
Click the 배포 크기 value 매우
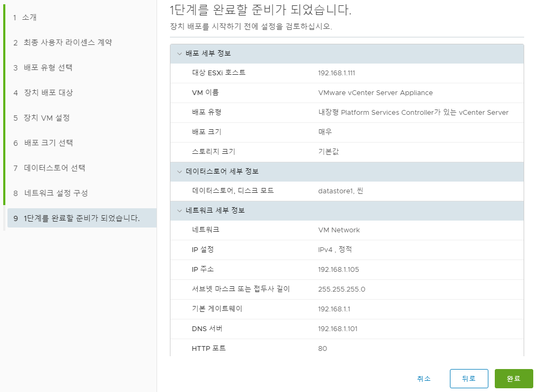pos(325,132)
